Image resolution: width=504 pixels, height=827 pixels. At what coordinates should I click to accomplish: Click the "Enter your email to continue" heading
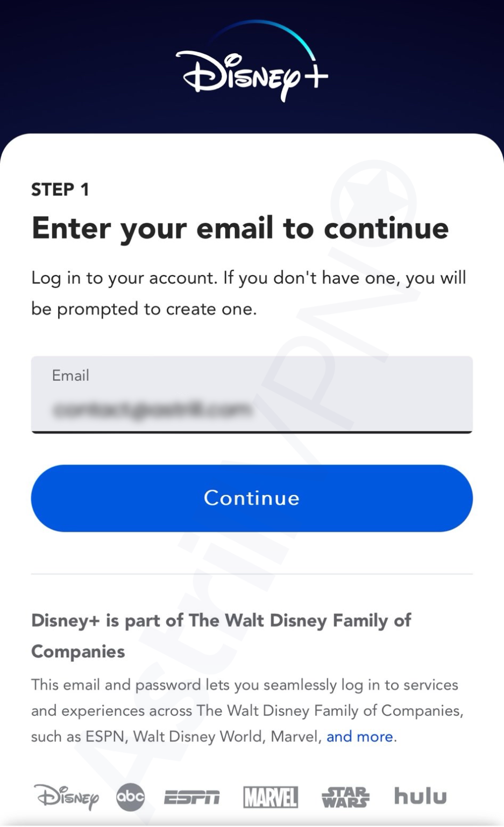(x=240, y=228)
